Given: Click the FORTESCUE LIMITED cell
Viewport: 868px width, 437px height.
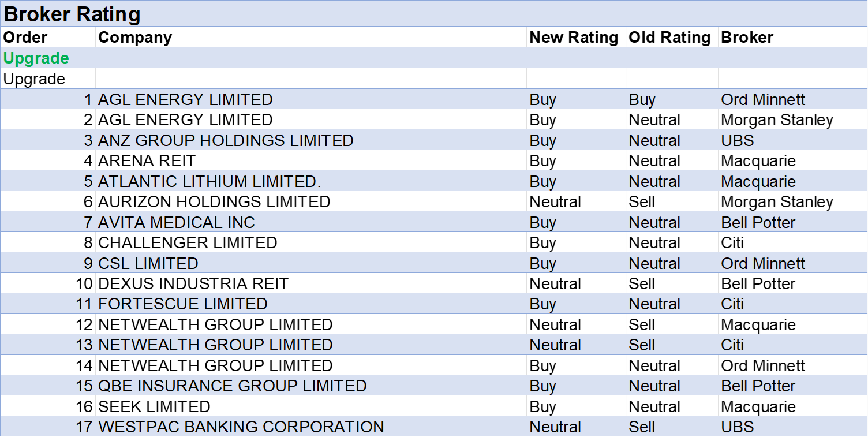Looking at the screenshot, I should coord(183,304).
